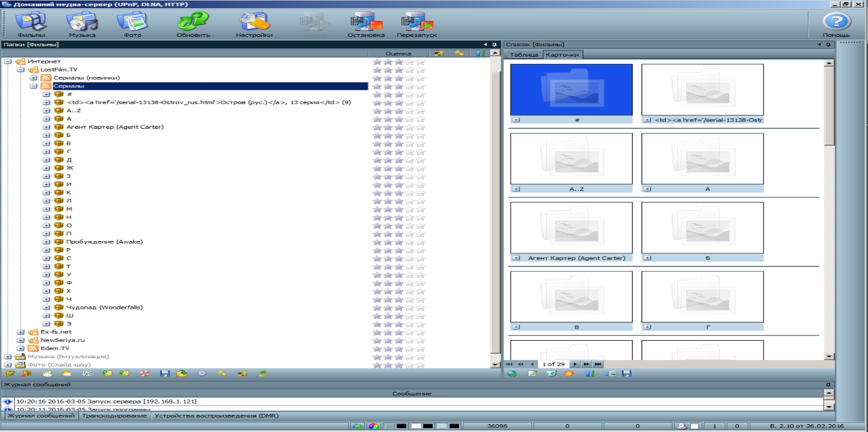Open Устройства воспроизведения (DMR) tab
This screenshot has width=868, height=432.
coord(216,416)
